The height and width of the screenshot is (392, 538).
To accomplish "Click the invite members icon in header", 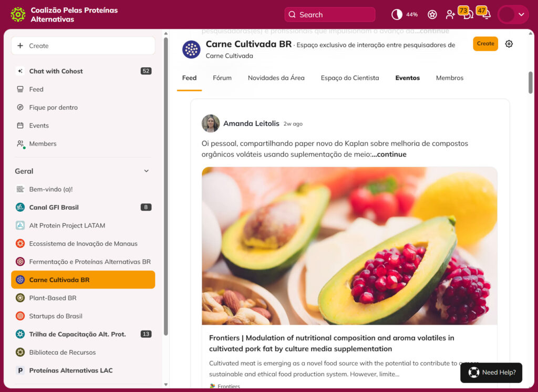I will click(450, 14).
